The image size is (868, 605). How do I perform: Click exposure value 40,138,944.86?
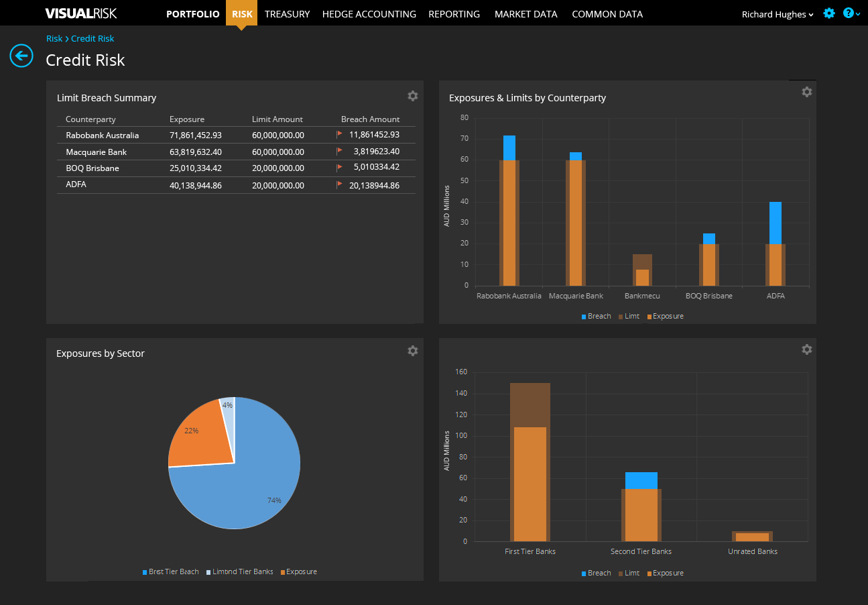point(196,185)
